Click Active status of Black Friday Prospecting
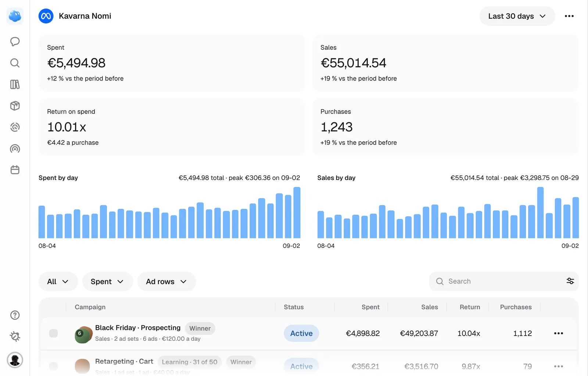This screenshot has height=376, width=588. coord(301,333)
